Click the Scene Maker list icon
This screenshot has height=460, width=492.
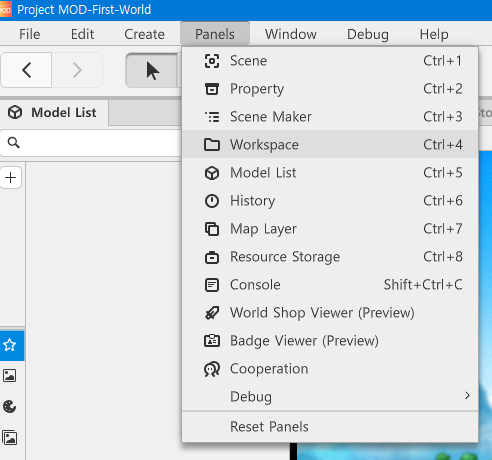(x=212, y=117)
